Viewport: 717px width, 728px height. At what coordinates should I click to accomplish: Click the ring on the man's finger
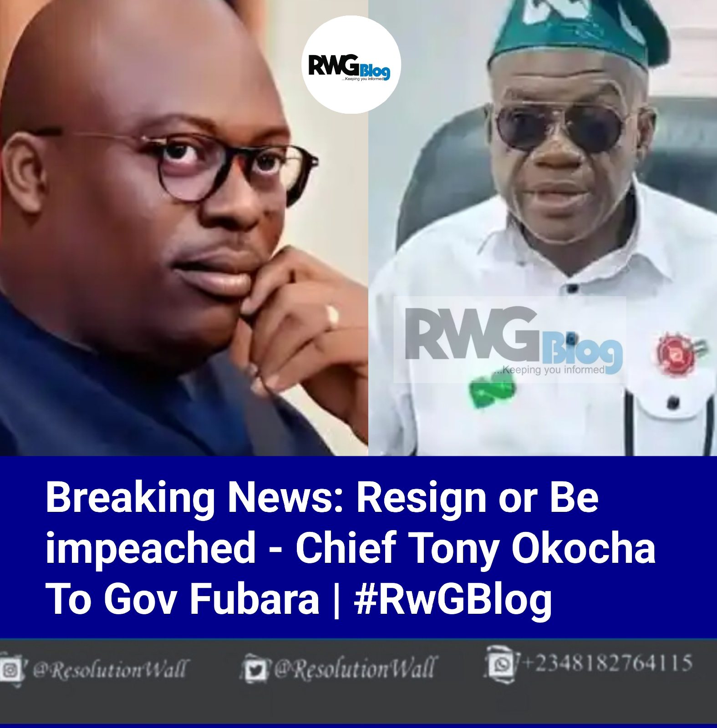(333, 316)
